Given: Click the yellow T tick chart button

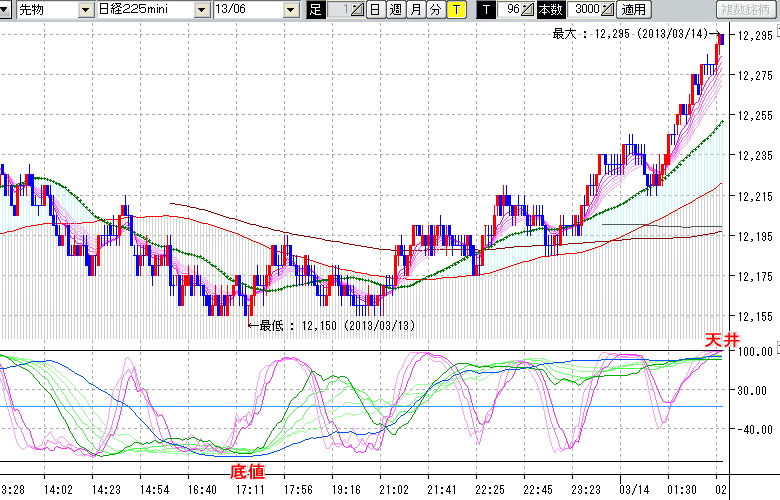Looking at the screenshot, I should pyautogui.click(x=456, y=10).
